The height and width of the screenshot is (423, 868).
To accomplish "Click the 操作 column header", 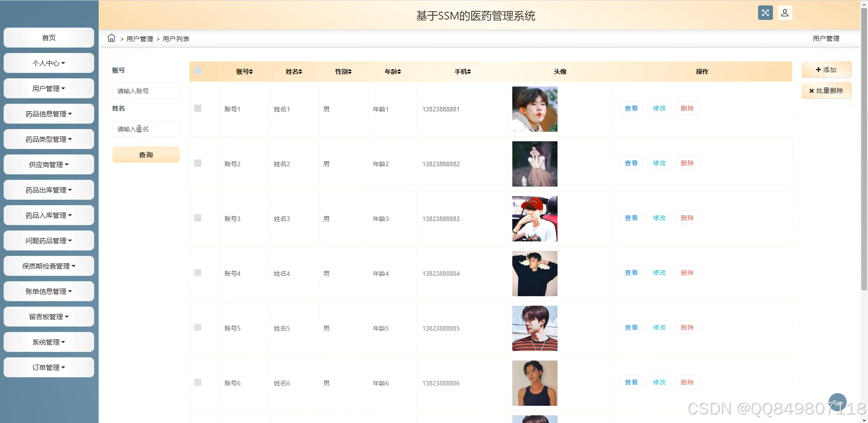I will pos(702,72).
